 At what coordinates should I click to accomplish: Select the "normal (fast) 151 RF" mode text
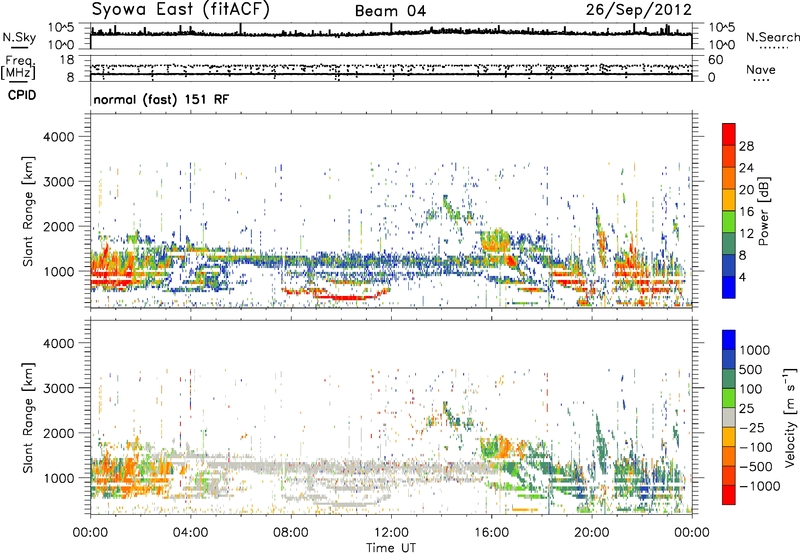161,99
